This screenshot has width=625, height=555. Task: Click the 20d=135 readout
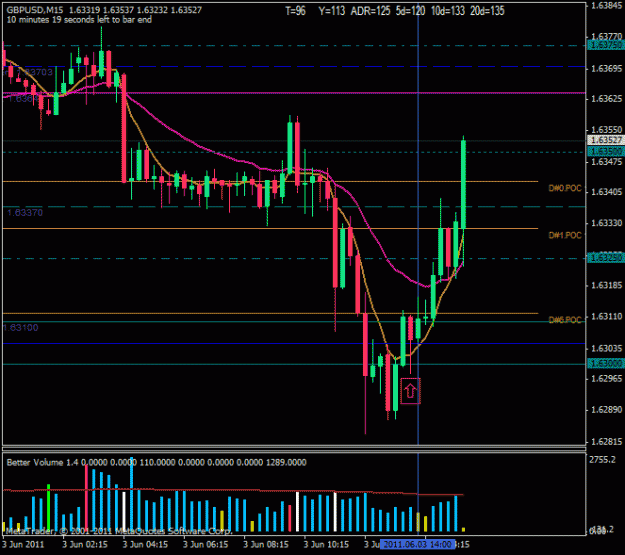coord(487,11)
